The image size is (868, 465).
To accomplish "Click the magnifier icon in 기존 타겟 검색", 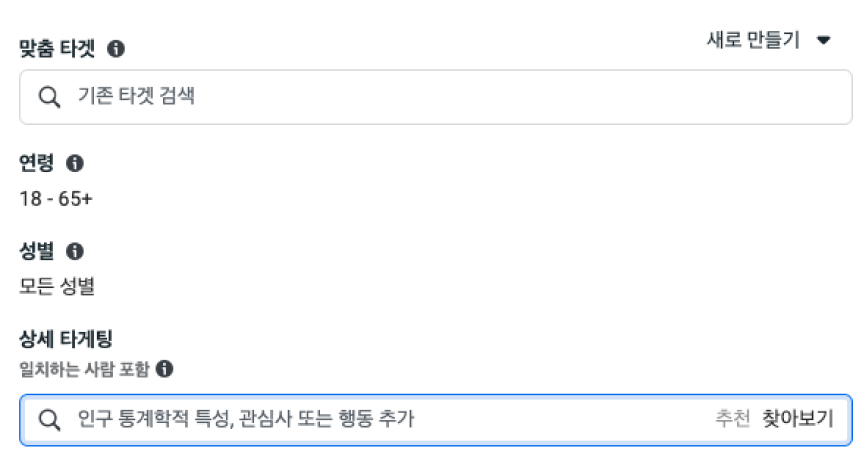I will click(x=49, y=97).
